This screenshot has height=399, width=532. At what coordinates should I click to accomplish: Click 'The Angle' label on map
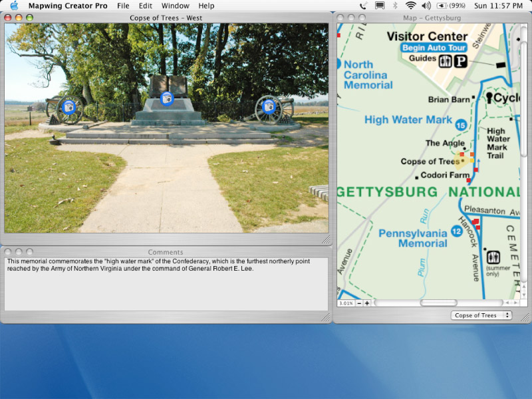click(x=445, y=143)
